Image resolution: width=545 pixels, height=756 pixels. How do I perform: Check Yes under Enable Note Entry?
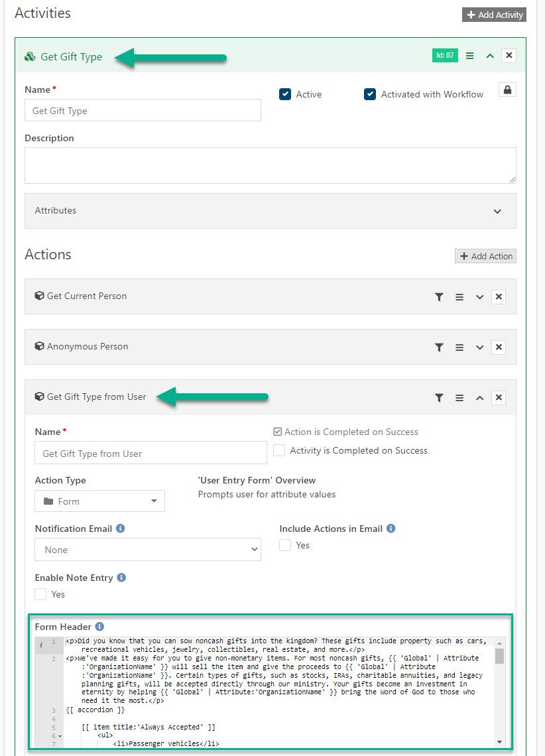click(40, 594)
